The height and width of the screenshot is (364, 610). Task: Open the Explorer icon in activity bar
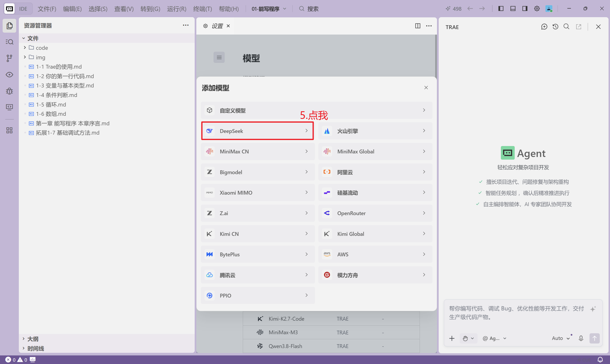(9, 25)
